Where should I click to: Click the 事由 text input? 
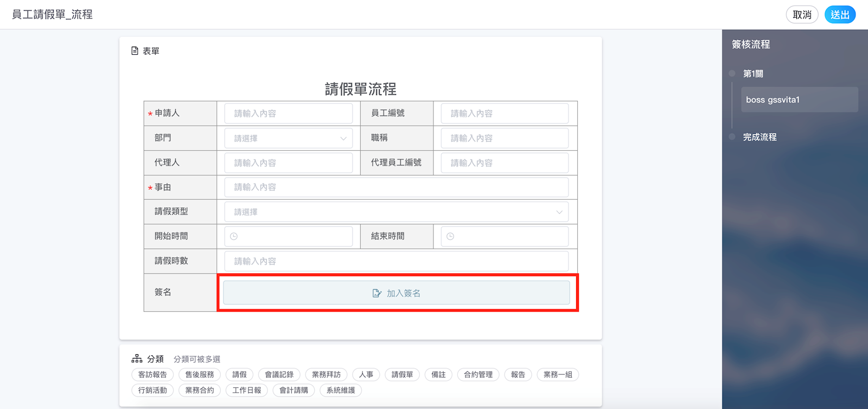[x=397, y=187]
